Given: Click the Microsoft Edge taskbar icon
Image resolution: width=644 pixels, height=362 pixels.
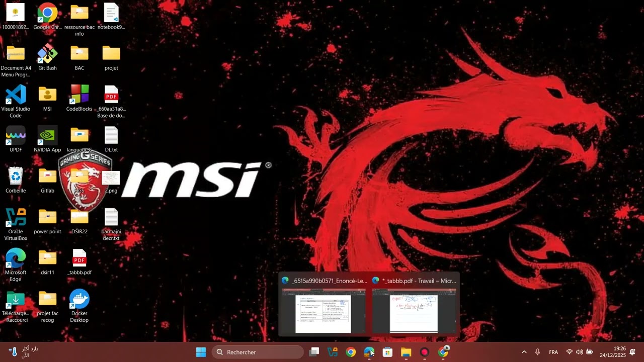Looking at the screenshot, I should click(x=369, y=352).
